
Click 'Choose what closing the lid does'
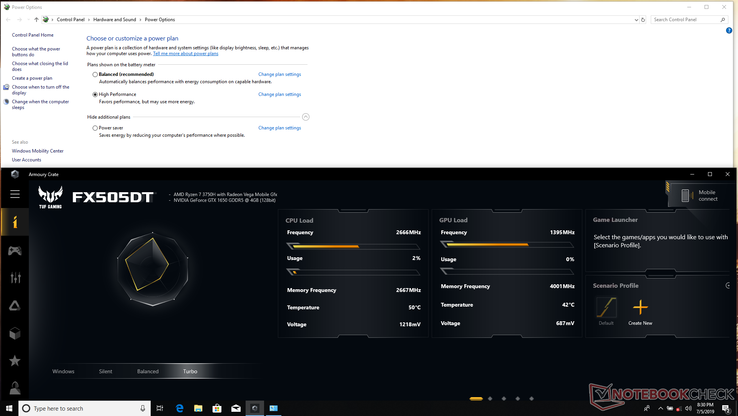pyautogui.click(x=40, y=66)
